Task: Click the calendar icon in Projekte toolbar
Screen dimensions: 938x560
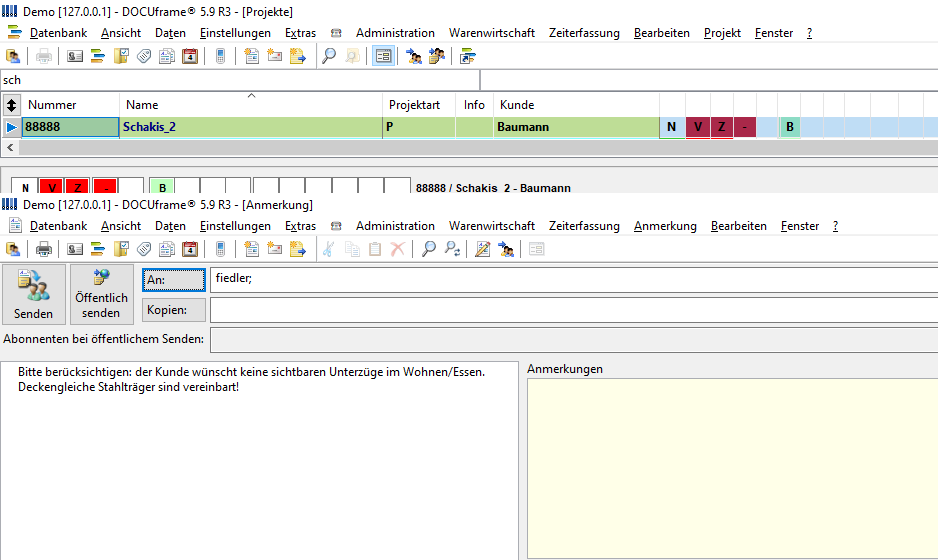Action: point(190,57)
